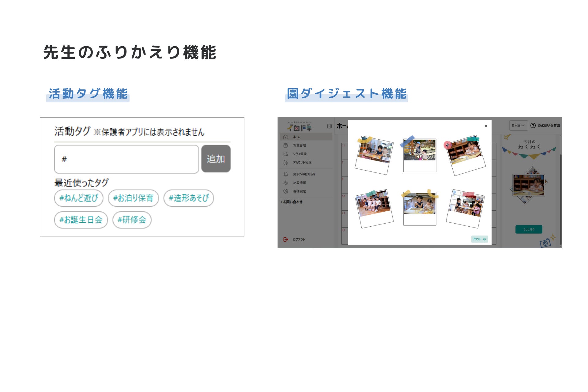Close the digest photo popup

486,126
